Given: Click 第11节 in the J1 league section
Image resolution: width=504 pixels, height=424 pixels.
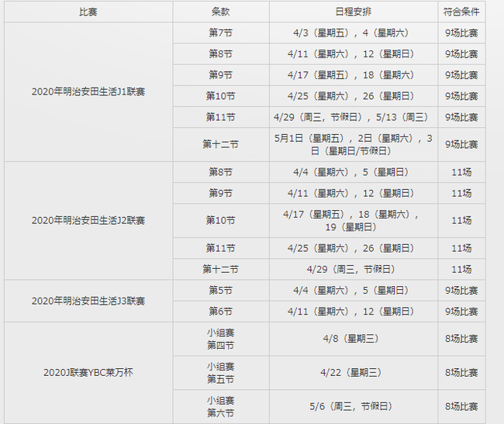Looking at the screenshot, I should [x=221, y=117].
